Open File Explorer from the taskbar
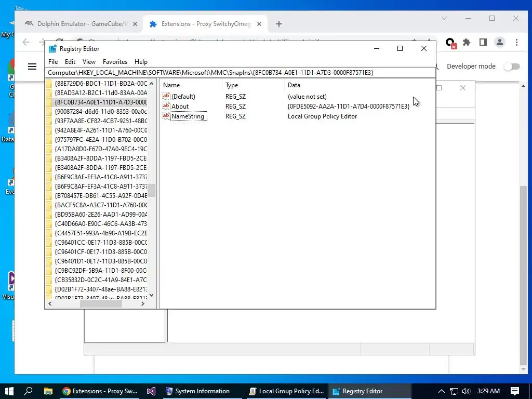The width and height of the screenshot is (532, 399). 48,391
